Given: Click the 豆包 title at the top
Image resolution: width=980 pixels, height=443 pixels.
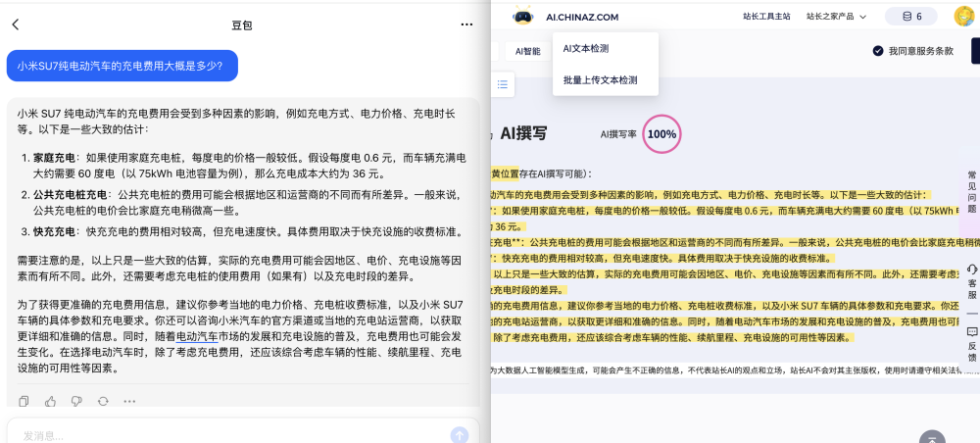Looking at the screenshot, I should tap(242, 25).
